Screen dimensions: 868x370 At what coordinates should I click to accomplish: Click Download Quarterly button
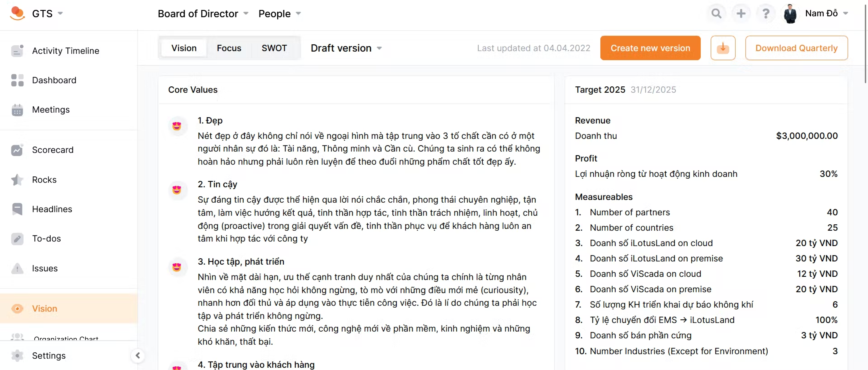(796, 48)
